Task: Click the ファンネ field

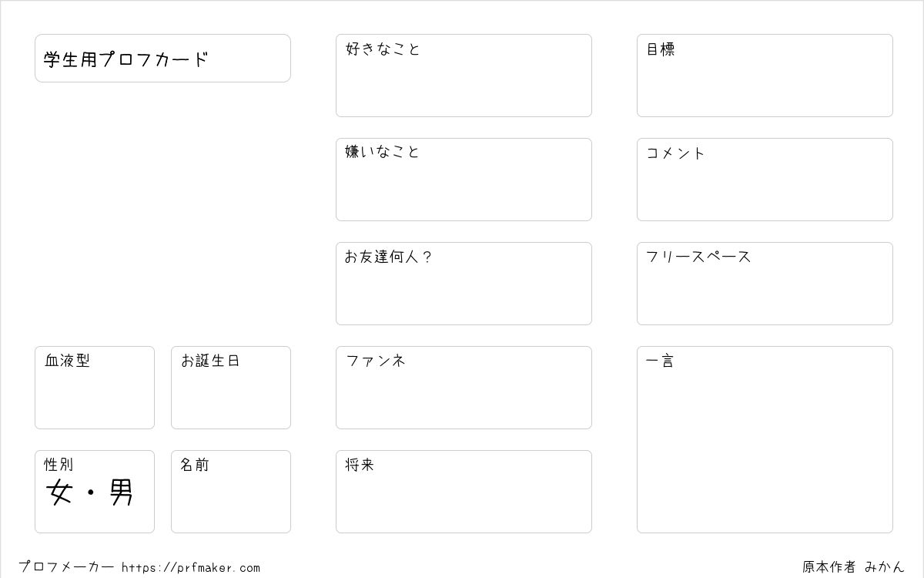Action: click(x=464, y=388)
